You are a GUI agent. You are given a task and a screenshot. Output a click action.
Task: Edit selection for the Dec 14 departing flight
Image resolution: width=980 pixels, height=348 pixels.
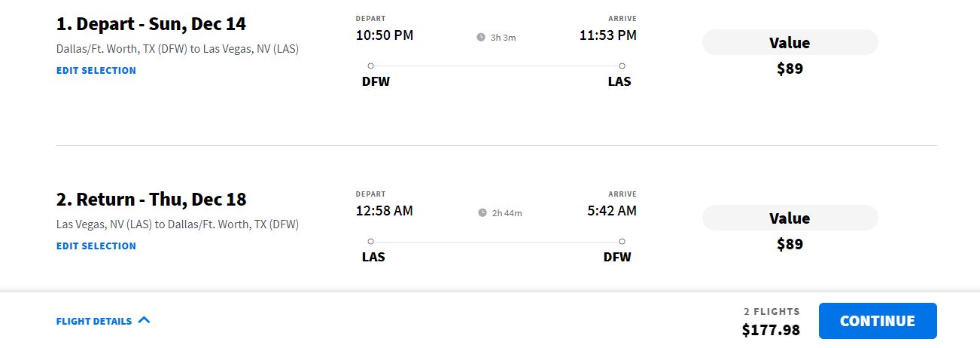click(x=96, y=70)
